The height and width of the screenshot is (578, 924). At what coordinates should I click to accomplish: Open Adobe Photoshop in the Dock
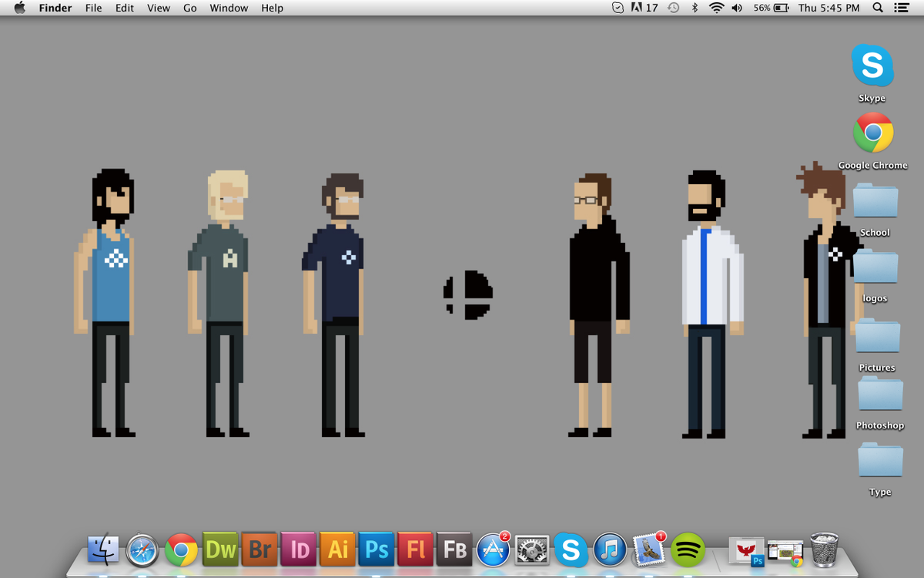(377, 549)
